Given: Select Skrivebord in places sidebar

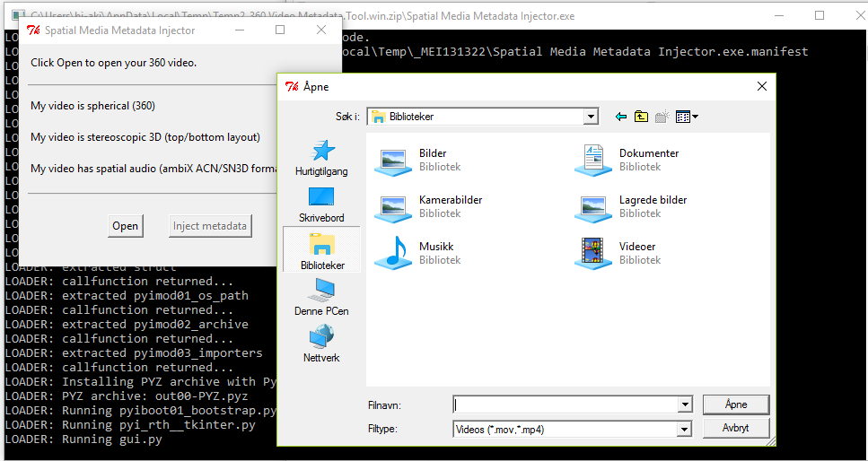Looking at the screenshot, I should click(x=321, y=204).
